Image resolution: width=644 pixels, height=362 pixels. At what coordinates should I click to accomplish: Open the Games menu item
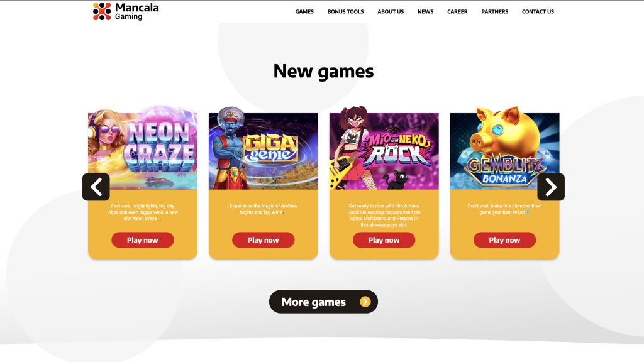tap(304, 11)
